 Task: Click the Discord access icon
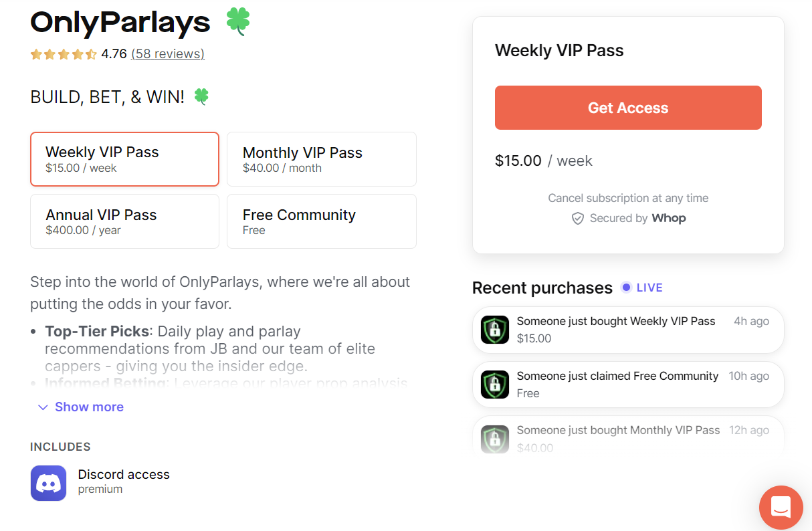click(48, 483)
